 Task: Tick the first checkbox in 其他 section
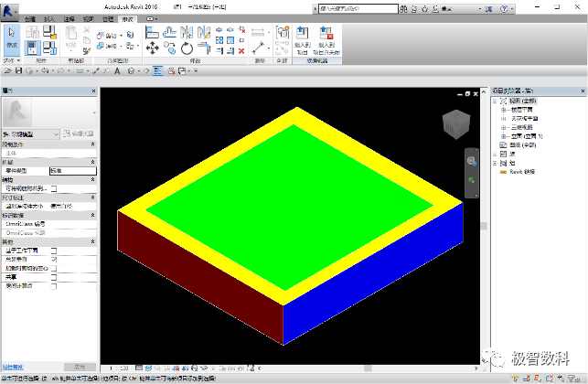click(54, 251)
